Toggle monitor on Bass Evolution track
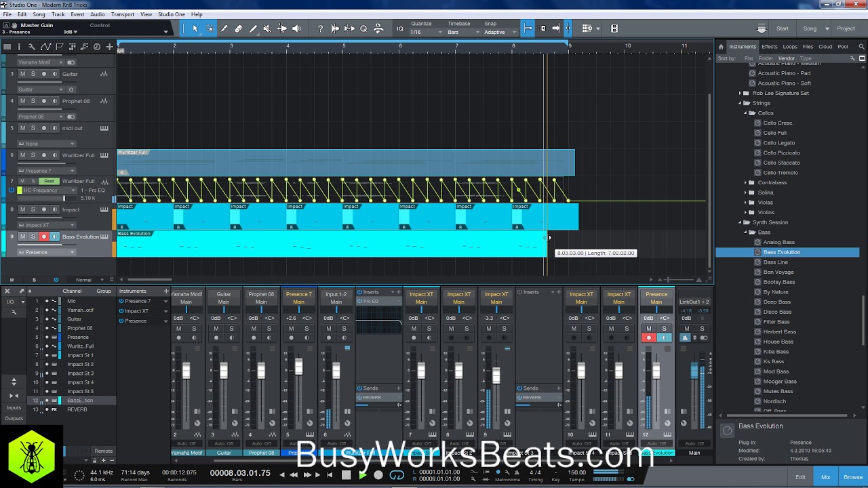Screen dimensions: 868x488 [x=54, y=237]
